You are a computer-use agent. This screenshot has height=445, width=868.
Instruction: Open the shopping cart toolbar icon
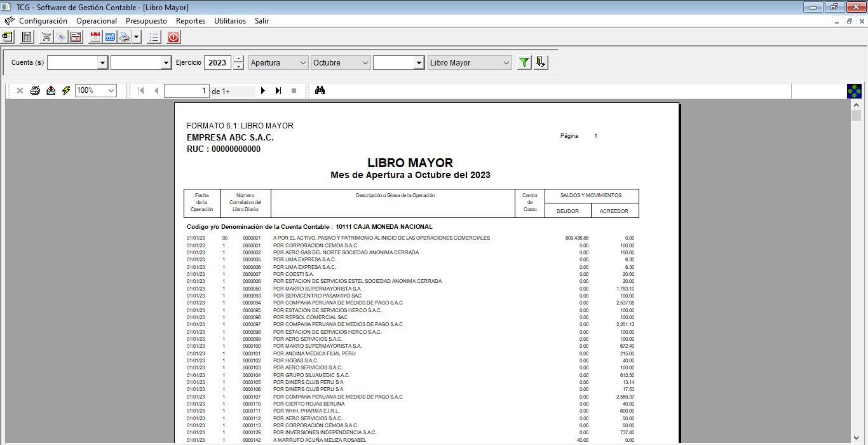click(46, 38)
